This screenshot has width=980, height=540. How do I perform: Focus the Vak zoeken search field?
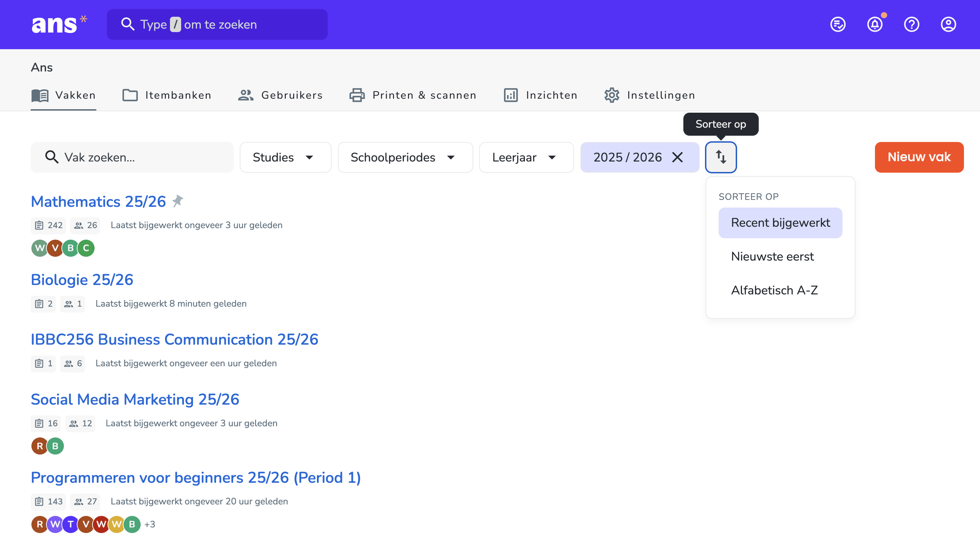[132, 157]
